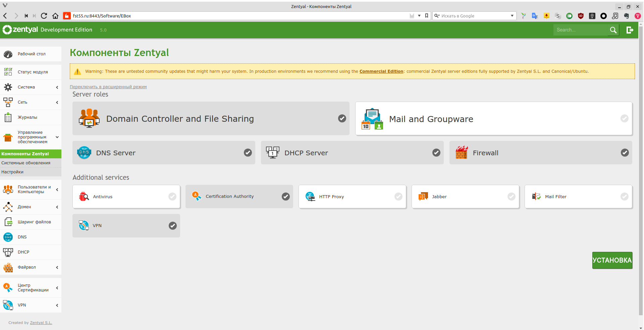
Task: Toggle Mail and Groupware checkmark
Action: click(x=625, y=118)
